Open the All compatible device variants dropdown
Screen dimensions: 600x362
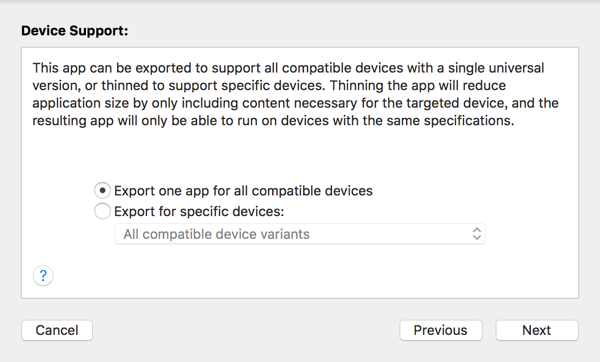300,234
